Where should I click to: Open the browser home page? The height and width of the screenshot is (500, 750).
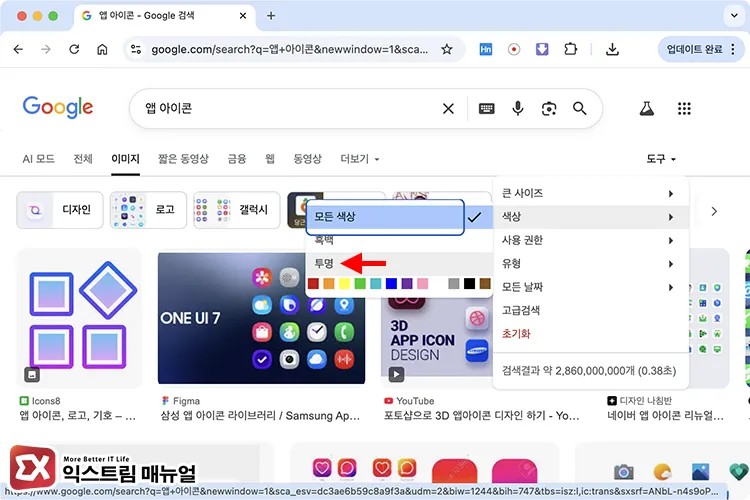click(x=102, y=49)
